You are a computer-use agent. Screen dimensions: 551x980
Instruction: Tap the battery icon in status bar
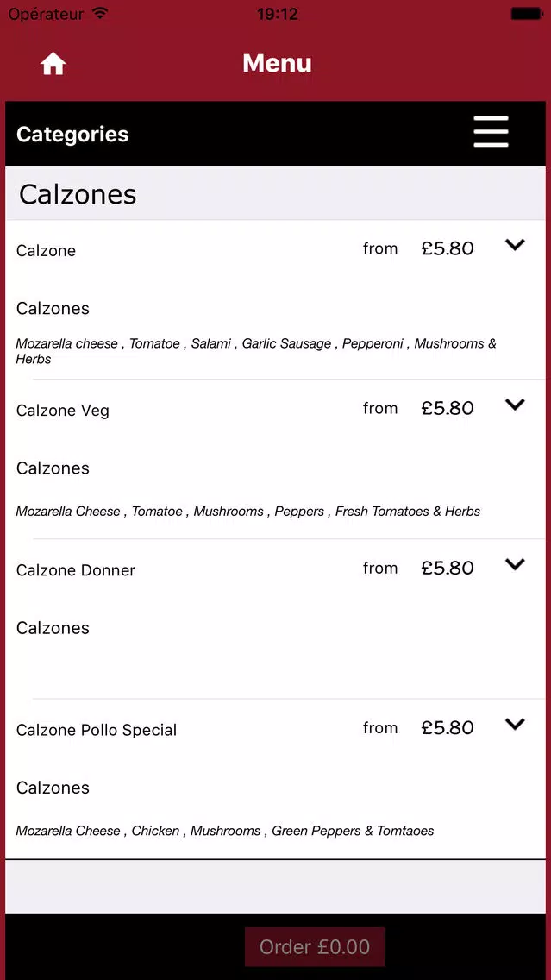point(526,13)
